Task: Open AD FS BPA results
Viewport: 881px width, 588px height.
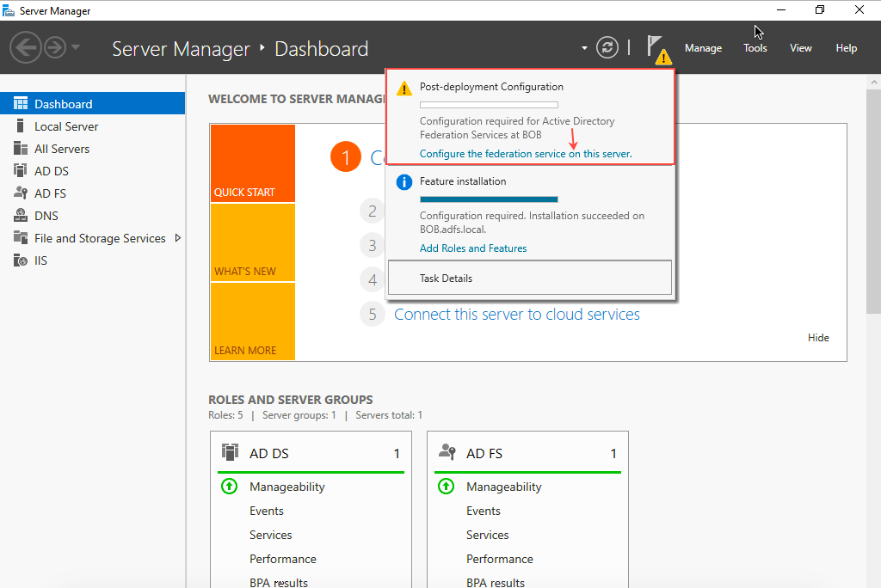Action: [x=496, y=582]
